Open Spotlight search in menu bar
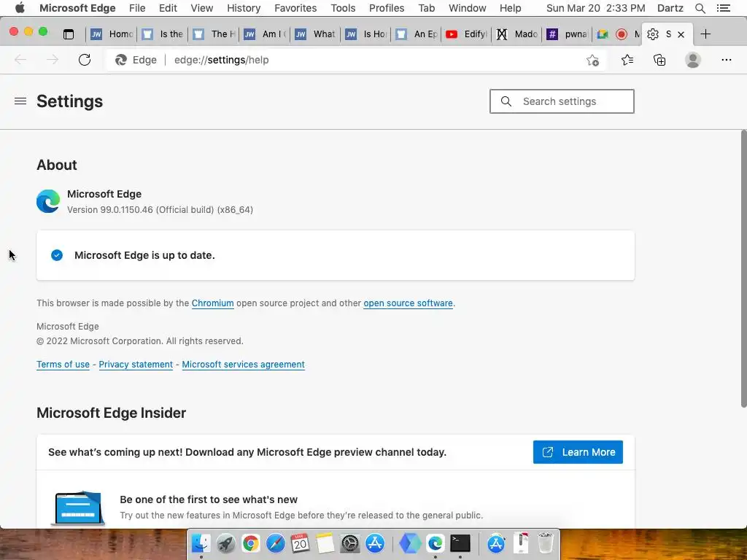747x560 pixels. (700, 8)
